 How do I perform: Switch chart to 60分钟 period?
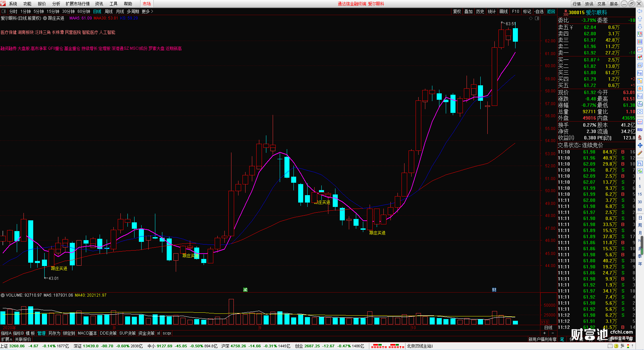pyautogui.click(x=84, y=11)
